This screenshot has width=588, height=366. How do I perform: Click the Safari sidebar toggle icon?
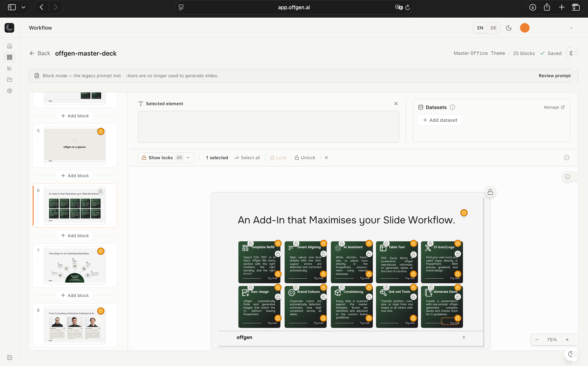coord(12,7)
